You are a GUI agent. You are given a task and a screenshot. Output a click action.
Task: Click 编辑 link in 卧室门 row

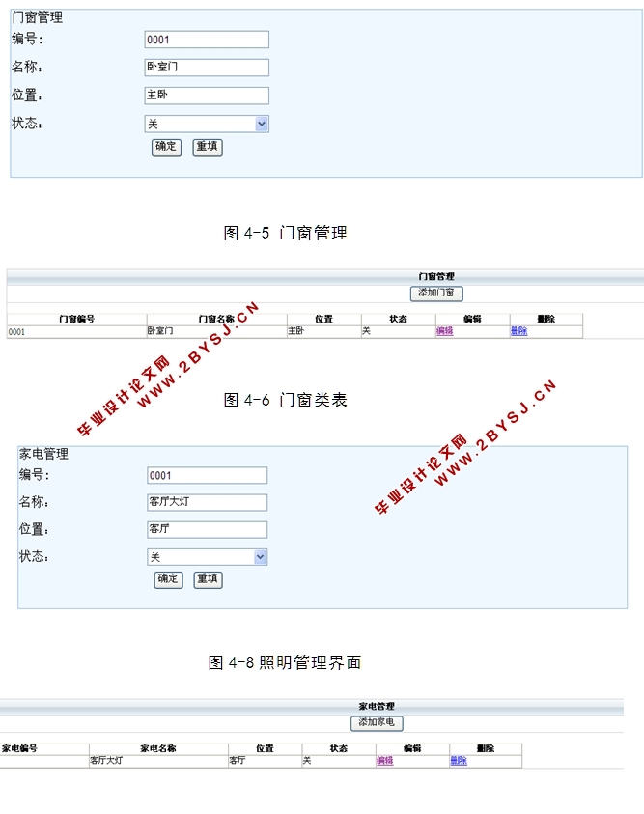445,331
